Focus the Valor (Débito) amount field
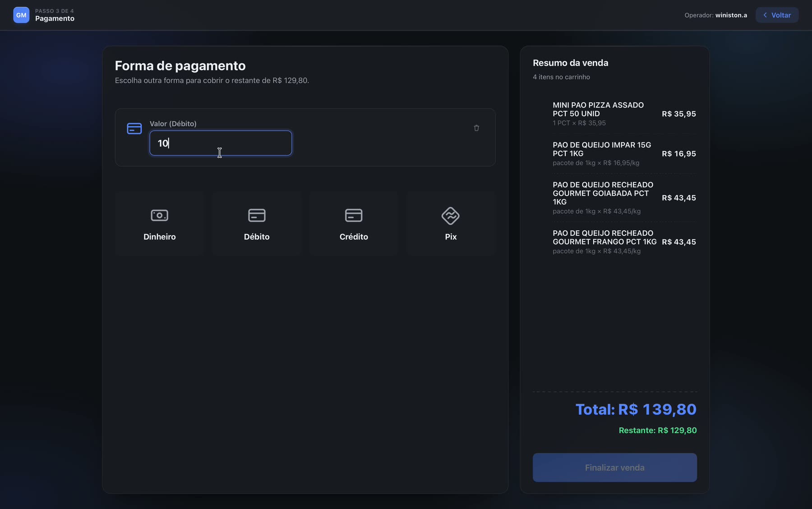The image size is (812, 509). pyautogui.click(x=221, y=143)
